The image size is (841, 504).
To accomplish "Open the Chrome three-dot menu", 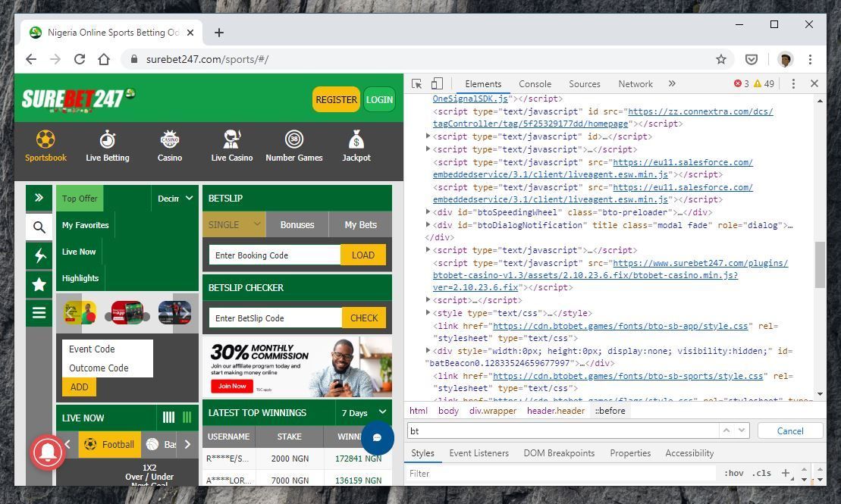I will pos(811,60).
